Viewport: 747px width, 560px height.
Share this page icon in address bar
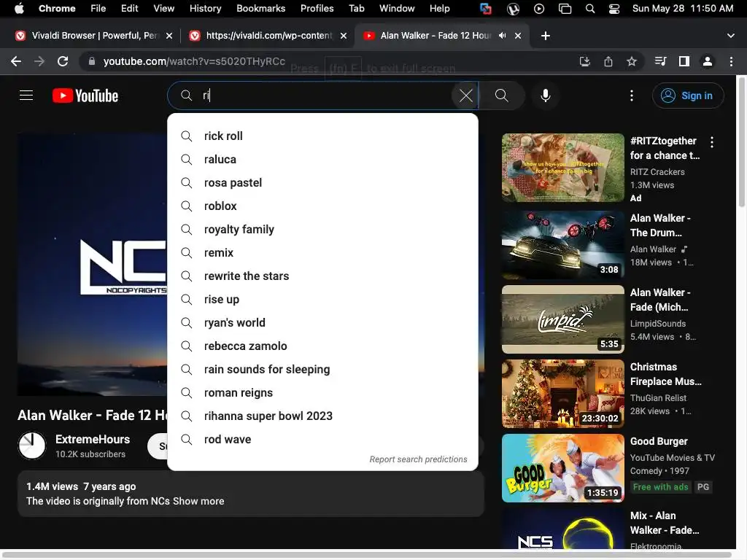coord(608,61)
